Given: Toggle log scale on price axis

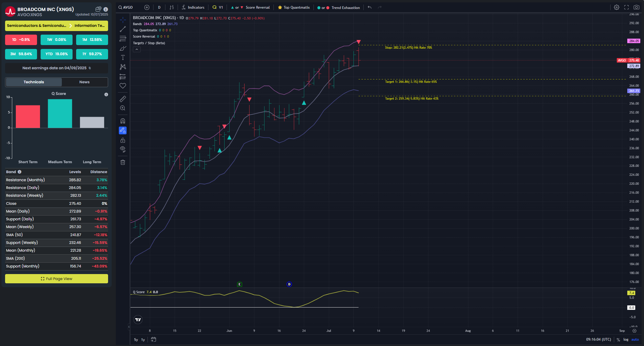Looking at the screenshot, I should coord(626,339).
